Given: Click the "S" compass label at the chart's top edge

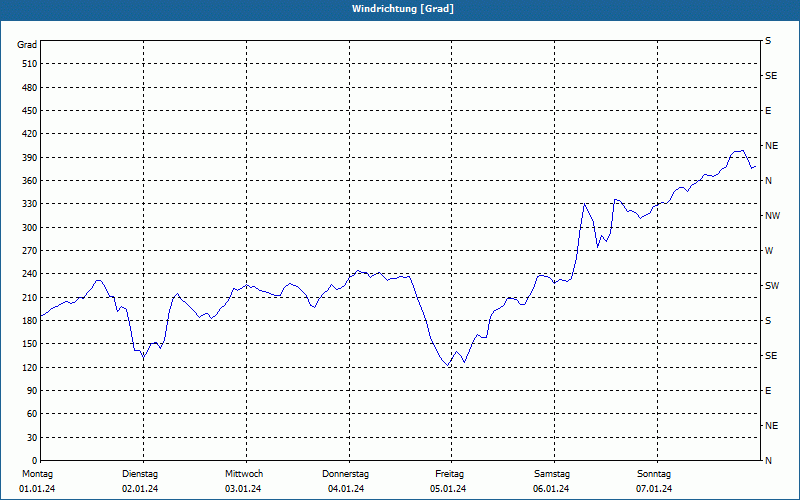Looking at the screenshot, I should [x=768, y=41].
